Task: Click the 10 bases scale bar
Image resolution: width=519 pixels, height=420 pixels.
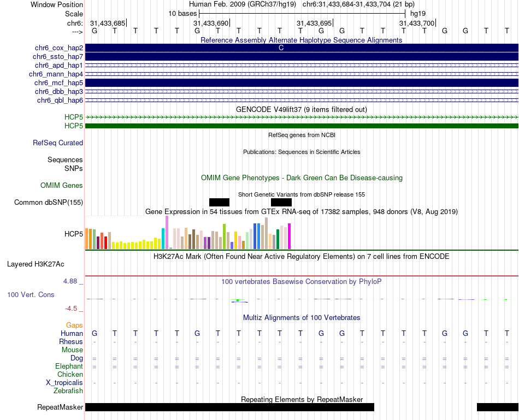Action: [302, 14]
